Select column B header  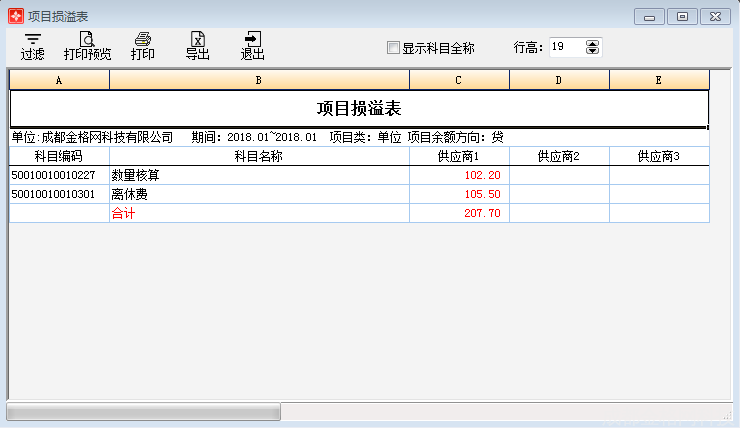pyautogui.click(x=259, y=79)
